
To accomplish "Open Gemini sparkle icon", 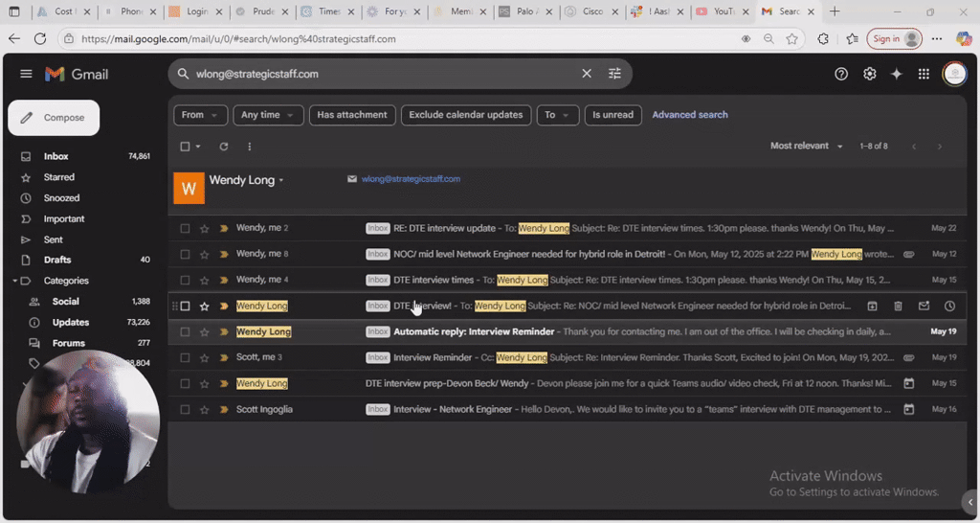I will [896, 74].
